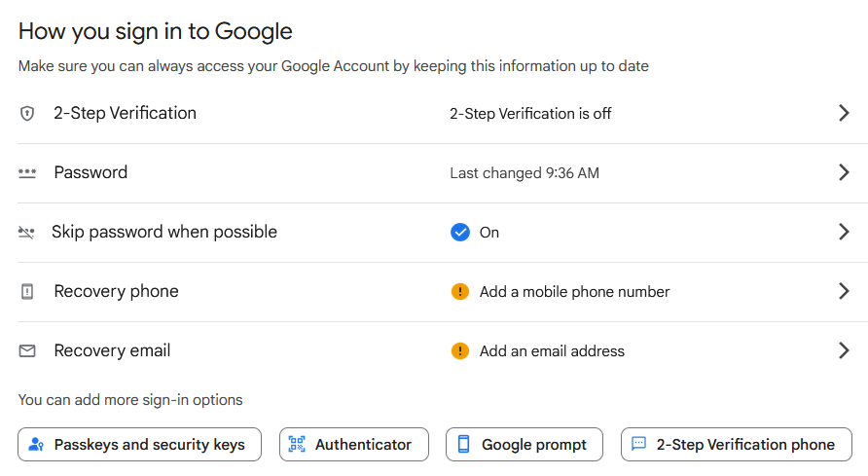Open Skip password row via its chevron

[844, 232]
